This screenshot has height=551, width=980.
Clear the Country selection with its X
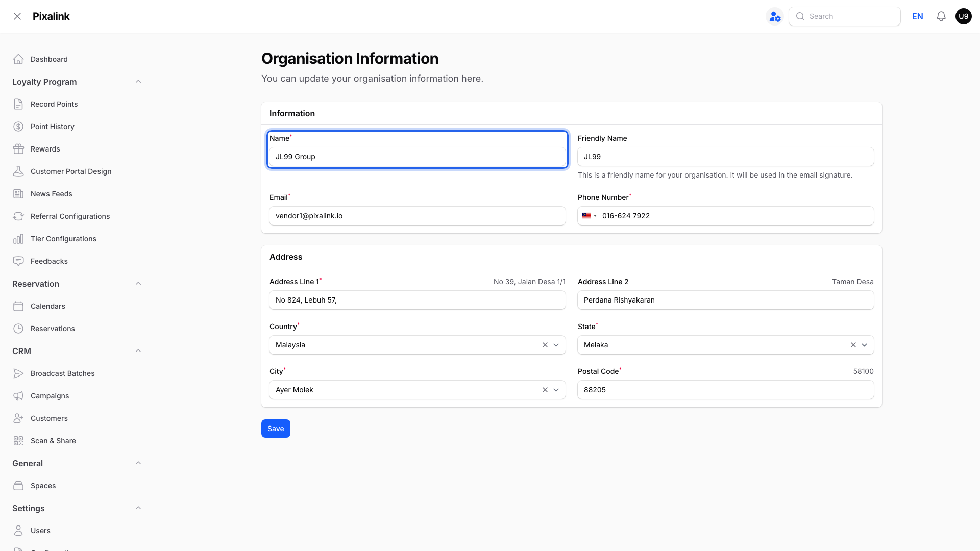545,345
